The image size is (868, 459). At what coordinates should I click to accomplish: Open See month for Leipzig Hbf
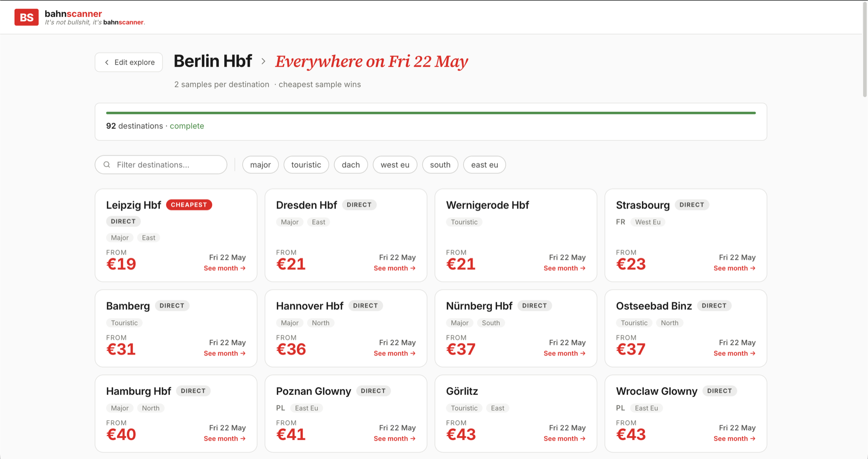click(x=225, y=268)
